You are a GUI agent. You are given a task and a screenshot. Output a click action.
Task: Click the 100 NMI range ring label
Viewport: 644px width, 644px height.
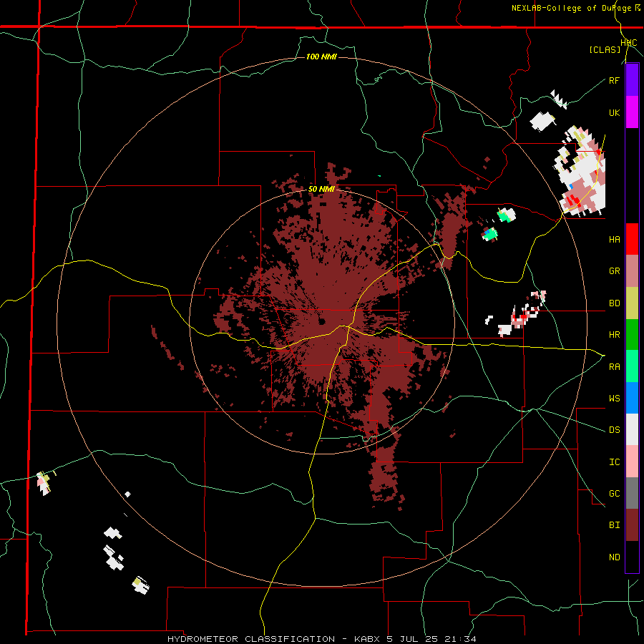point(321,57)
